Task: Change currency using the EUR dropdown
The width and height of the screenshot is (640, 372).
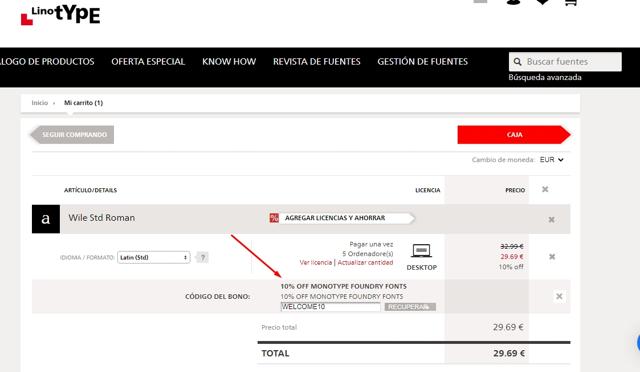Action: point(551,160)
